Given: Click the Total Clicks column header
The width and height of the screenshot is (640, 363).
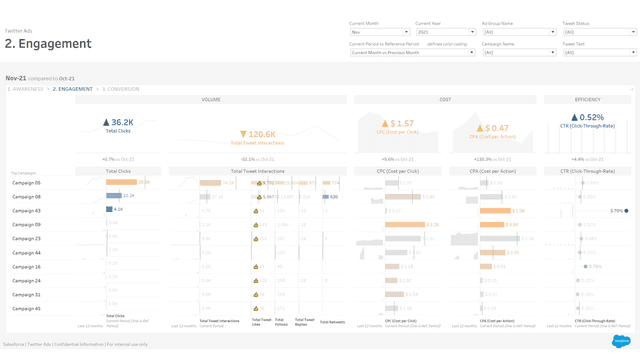Looking at the screenshot, I should 118,171.
